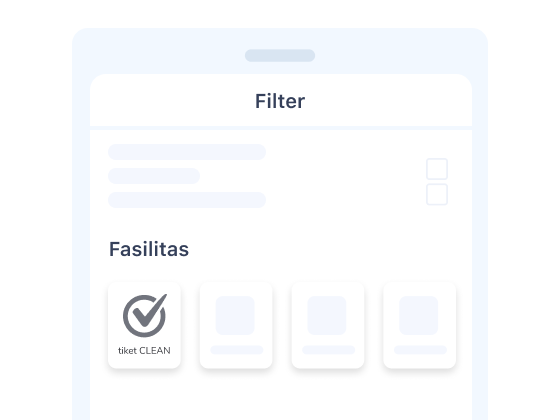Select the third long placeholder filter row
The width and height of the screenshot is (560, 420).
(187, 200)
